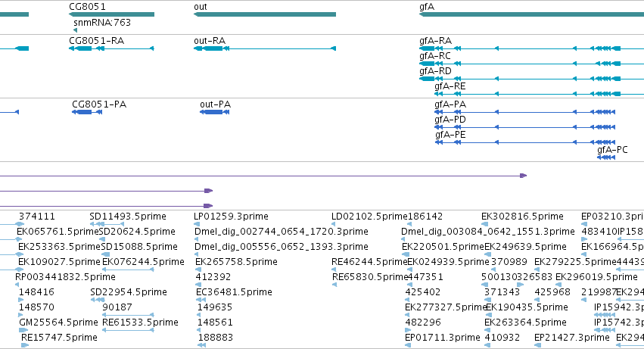644x349 pixels.
Task: Open EK277327.5prime EST
Action: point(446,308)
